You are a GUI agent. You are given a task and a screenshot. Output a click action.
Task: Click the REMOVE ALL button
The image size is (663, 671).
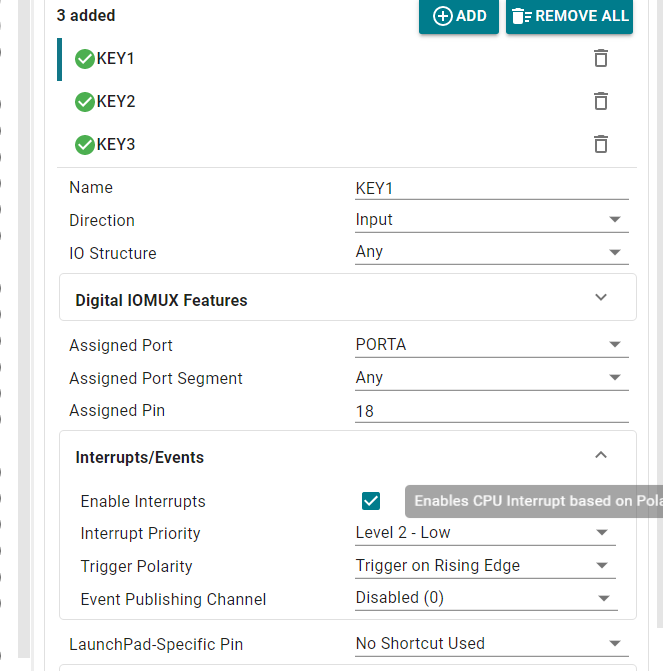pyautogui.click(x=569, y=16)
